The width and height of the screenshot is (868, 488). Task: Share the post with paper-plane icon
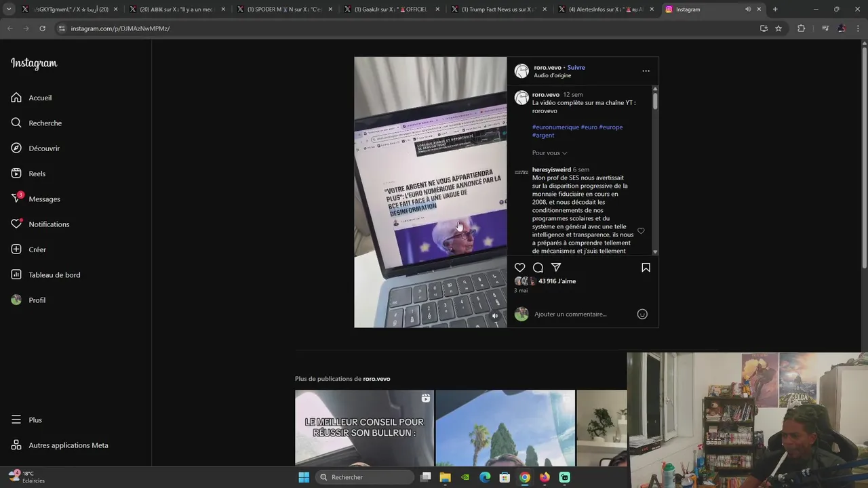pyautogui.click(x=556, y=268)
